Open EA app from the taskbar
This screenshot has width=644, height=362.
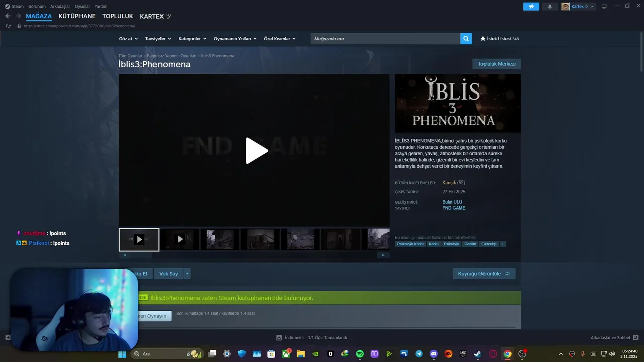(x=448, y=354)
